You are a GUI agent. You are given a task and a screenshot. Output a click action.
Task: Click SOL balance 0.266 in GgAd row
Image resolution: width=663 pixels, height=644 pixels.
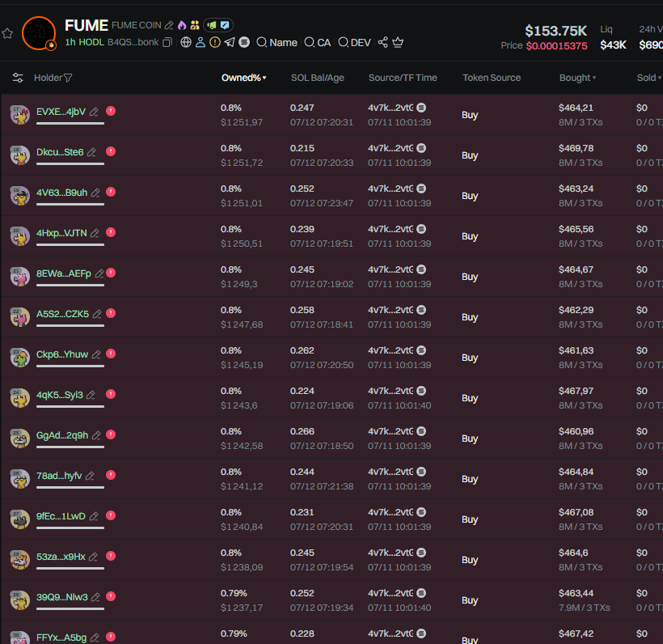click(302, 431)
